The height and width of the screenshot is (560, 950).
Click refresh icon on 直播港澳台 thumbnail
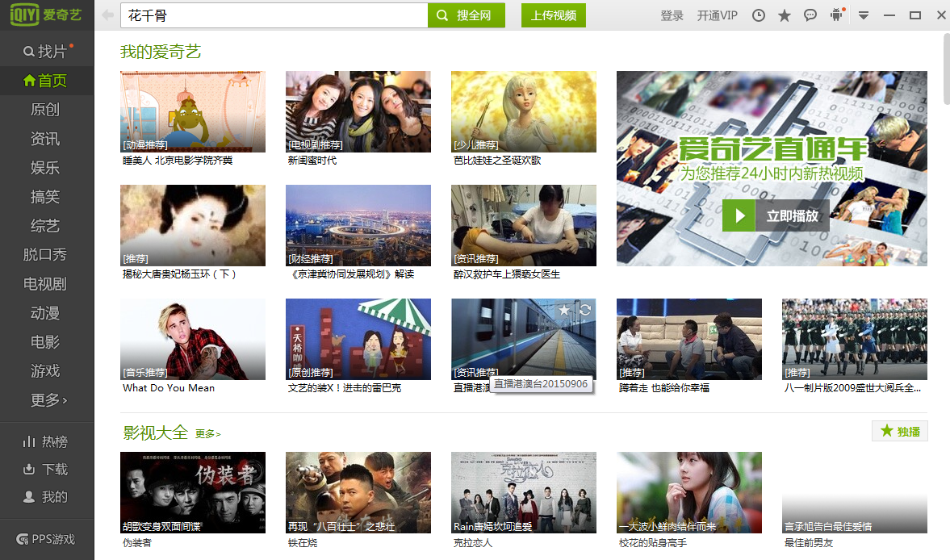tap(584, 311)
